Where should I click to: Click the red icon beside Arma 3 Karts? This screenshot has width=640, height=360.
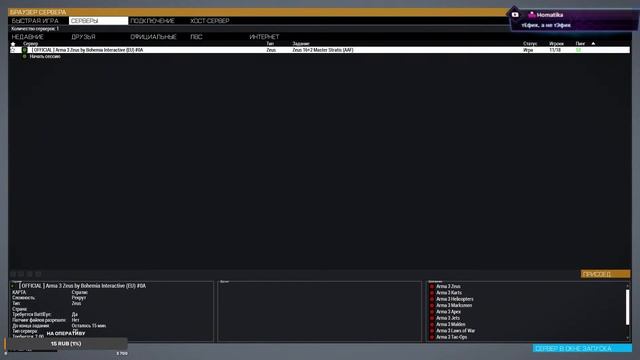pyautogui.click(x=432, y=293)
